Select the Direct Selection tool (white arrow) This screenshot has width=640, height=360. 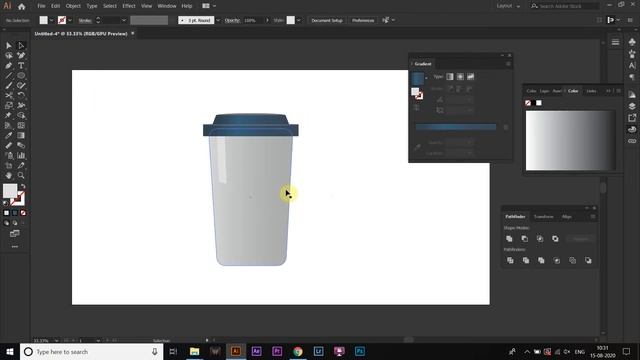click(21, 46)
